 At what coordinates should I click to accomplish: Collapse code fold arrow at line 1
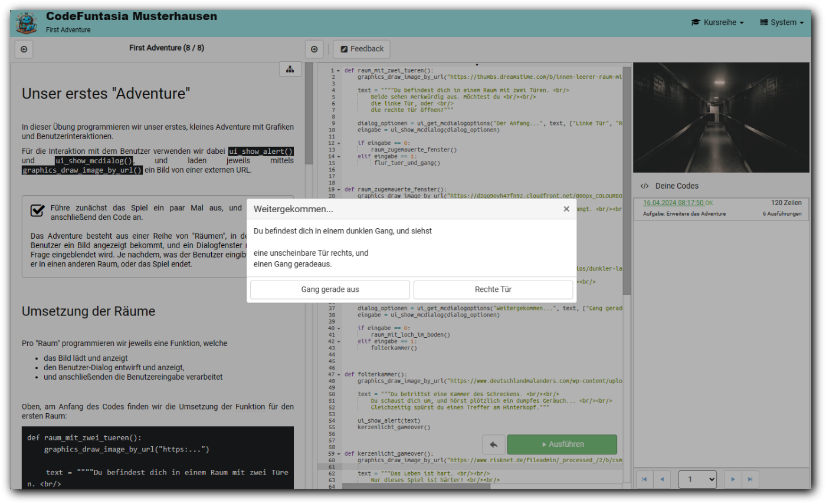(338, 71)
